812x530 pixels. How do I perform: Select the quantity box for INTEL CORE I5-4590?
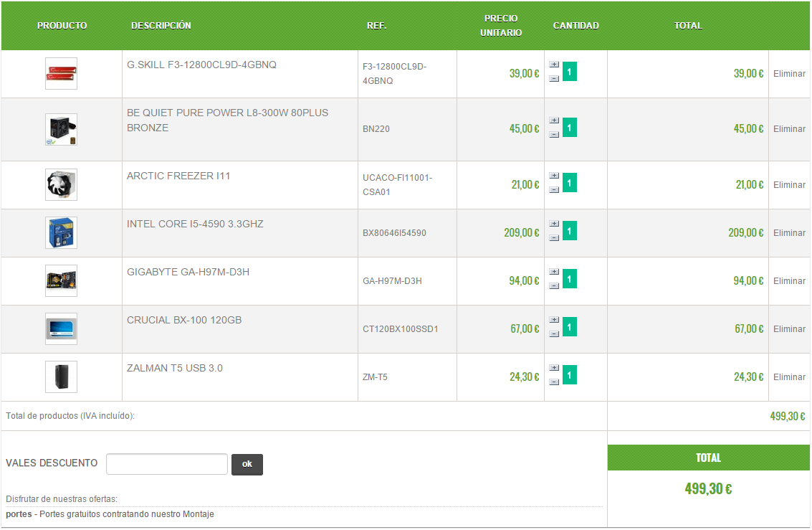pos(570,230)
